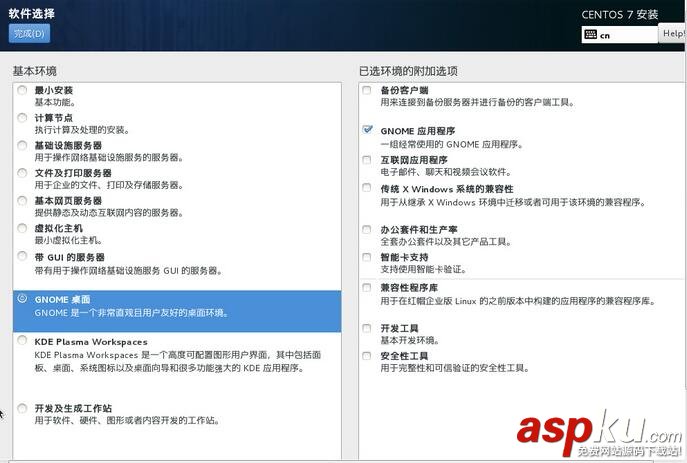This screenshot has width=687, height=463.
Task: Click the 开发及生成工作站 label
Action: point(73,409)
